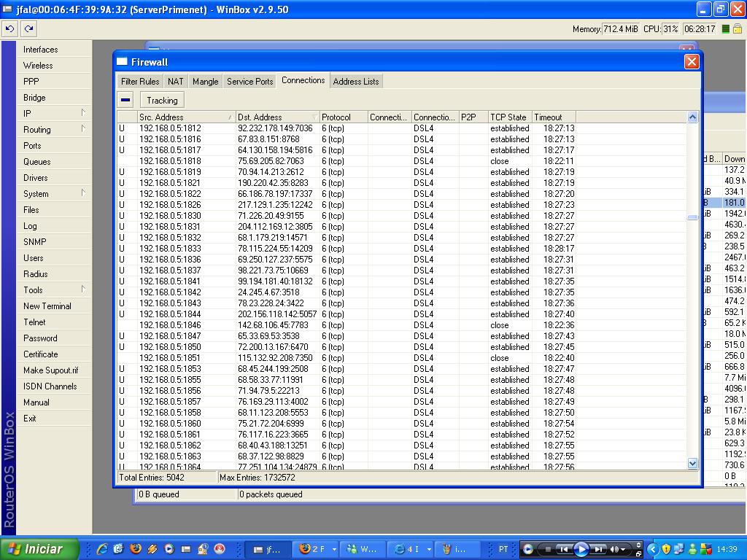
Task: Click the Total Entries: 5042 status text
Action: coord(152,478)
